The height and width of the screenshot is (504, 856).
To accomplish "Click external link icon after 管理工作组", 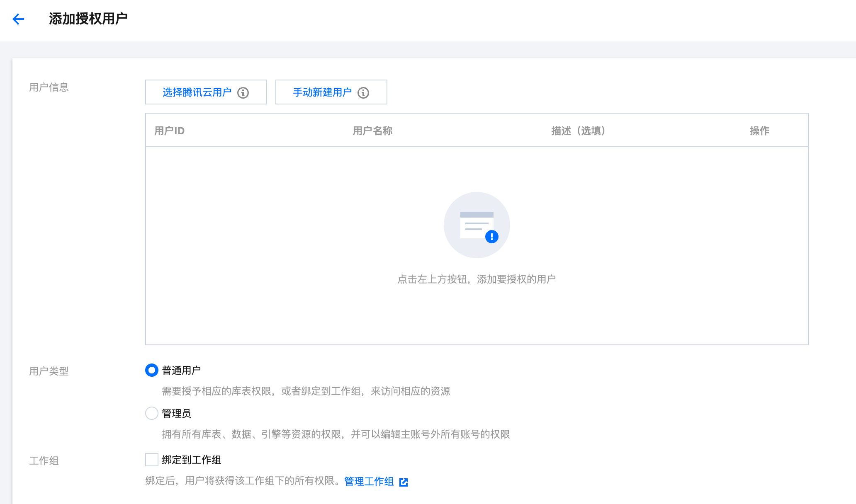I will pyautogui.click(x=404, y=482).
